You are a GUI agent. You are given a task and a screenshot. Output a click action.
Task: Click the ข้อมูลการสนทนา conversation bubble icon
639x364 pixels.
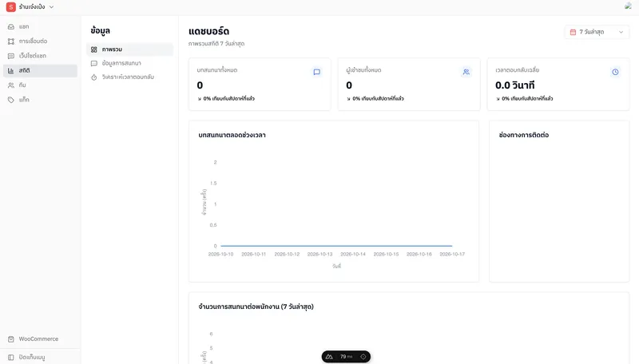(x=94, y=63)
